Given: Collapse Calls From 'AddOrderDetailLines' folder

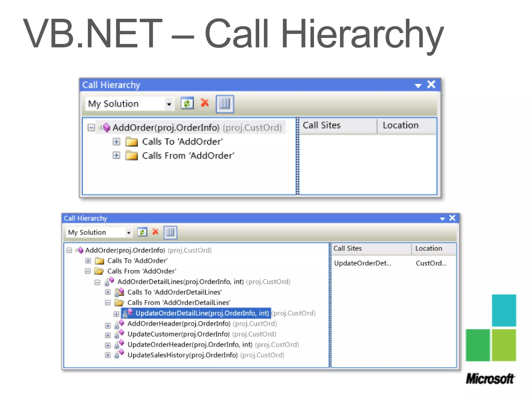Looking at the screenshot, I should click(108, 303).
